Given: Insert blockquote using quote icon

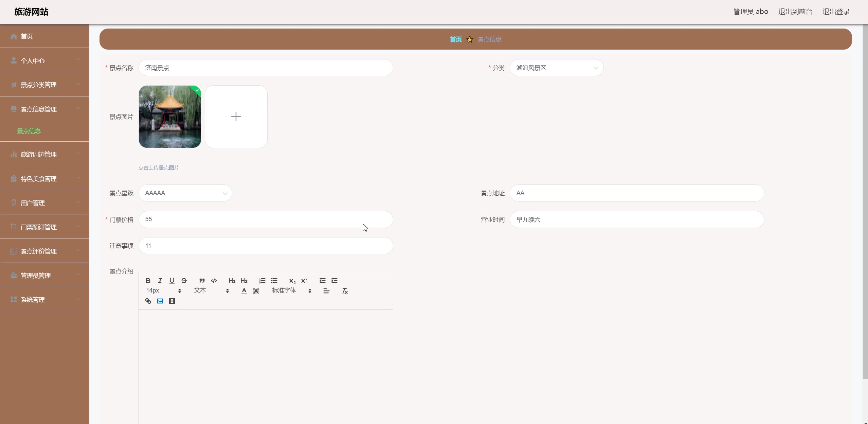Looking at the screenshot, I should click(x=202, y=281).
